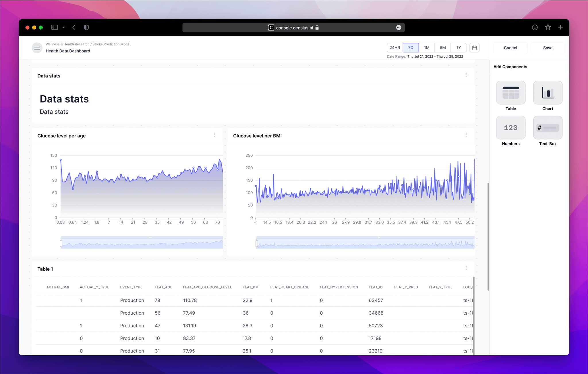The height and width of the screenshot is (374, 588).
Task: Click the FEAT_AVG_GLUCOSE_LEVEL column header
Action: [x=207, y=287]
